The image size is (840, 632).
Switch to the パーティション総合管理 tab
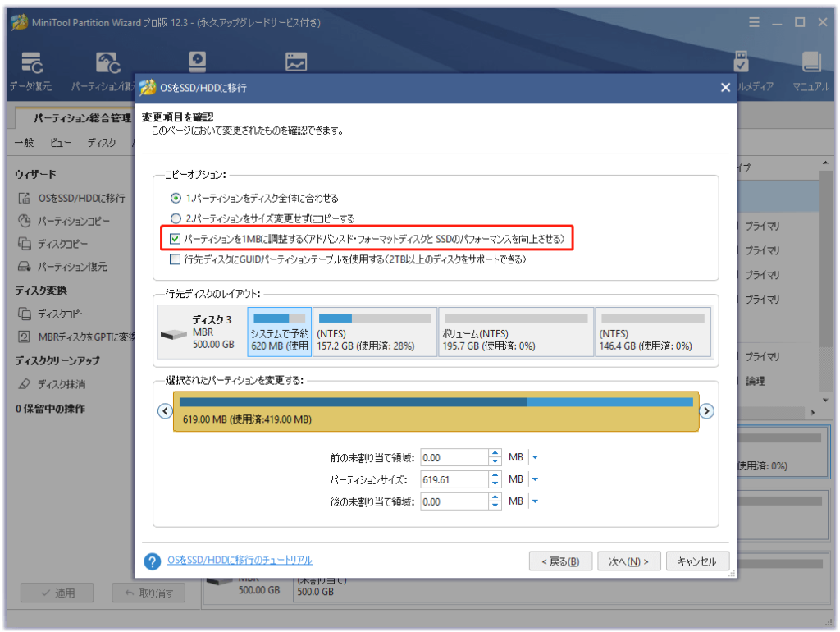pos(81,118)
